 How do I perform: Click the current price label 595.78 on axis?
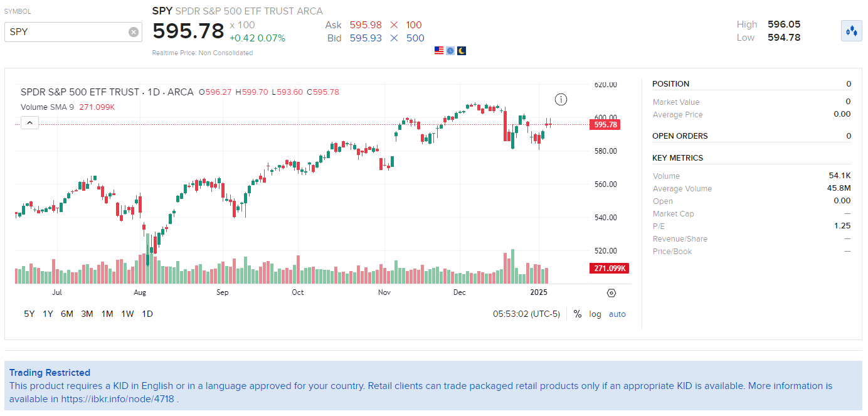604,124
